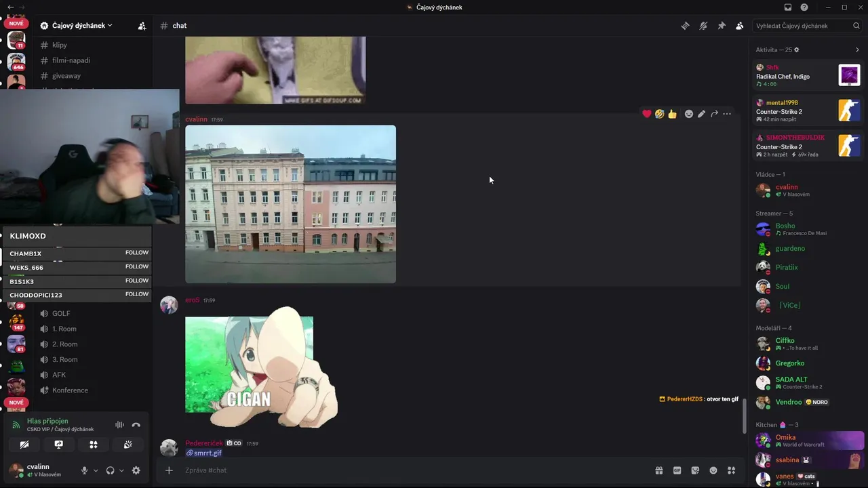
Task: React with the thumbs up emoji
Action: tap(672, 114)
